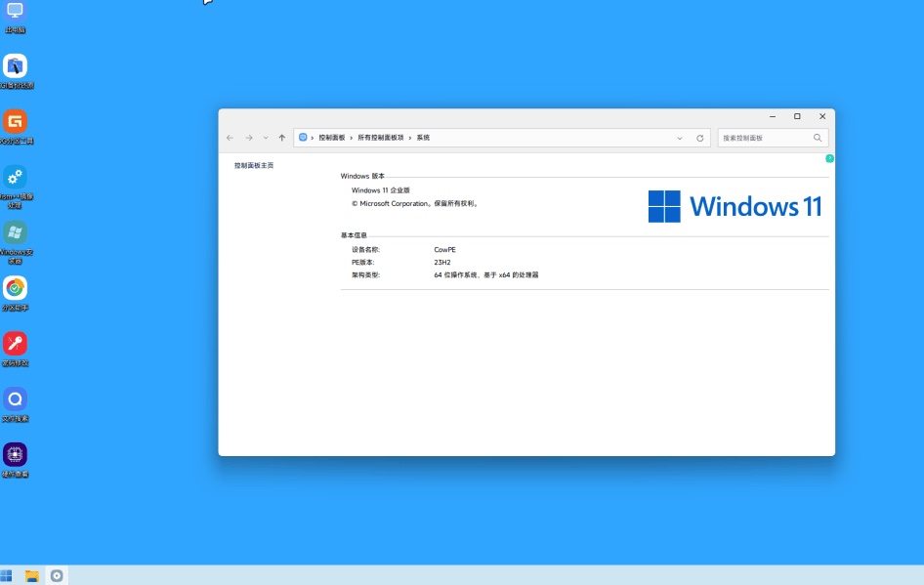Image resolution: width=924 pixels, height=585 pixels.
Task: Close the system window
Action: [822, 116]
